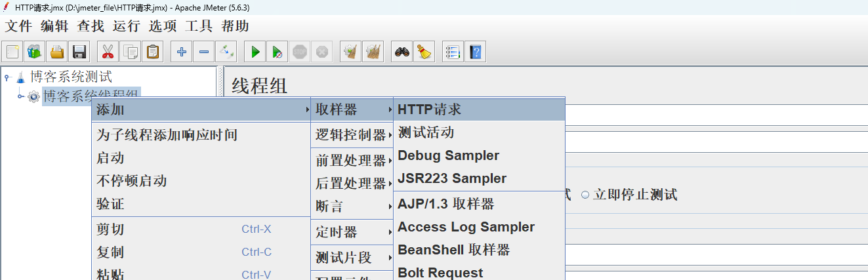This screenshot has width=868, height=280.
Task: Open the 查找 menu
Action: [91, 26]
